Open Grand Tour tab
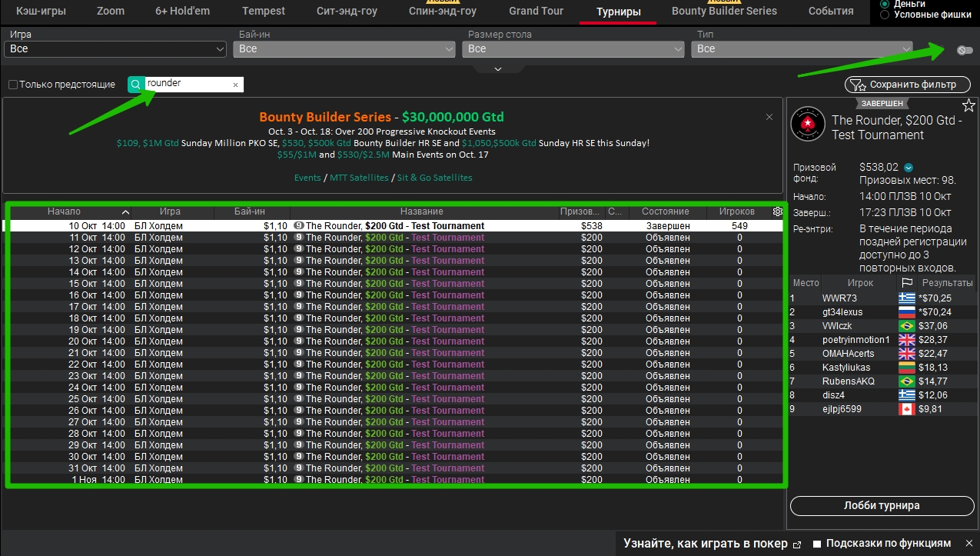 536,11
